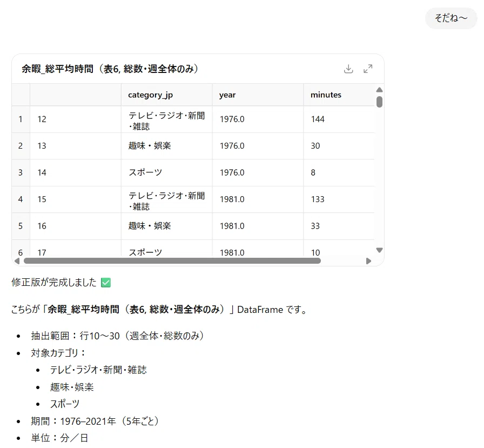This screenshot has height=448, width=484.
Task: Select the year column header
Action: pos(258,95)
